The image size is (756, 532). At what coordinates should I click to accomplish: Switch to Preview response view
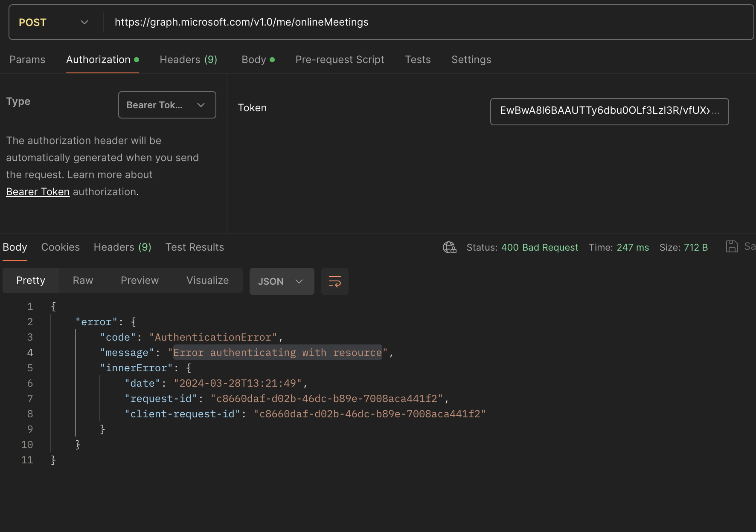[140, 280]
